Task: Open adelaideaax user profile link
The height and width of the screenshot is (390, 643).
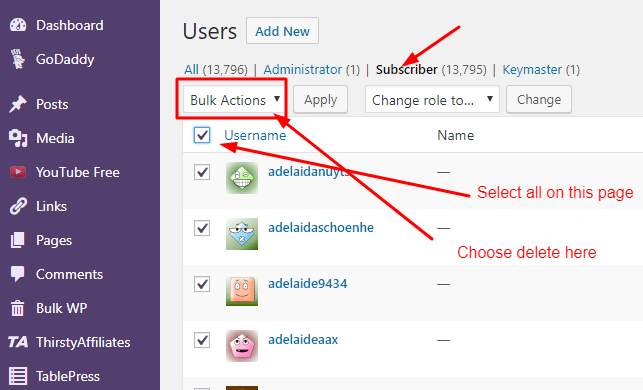Action: tap(303, 339)
